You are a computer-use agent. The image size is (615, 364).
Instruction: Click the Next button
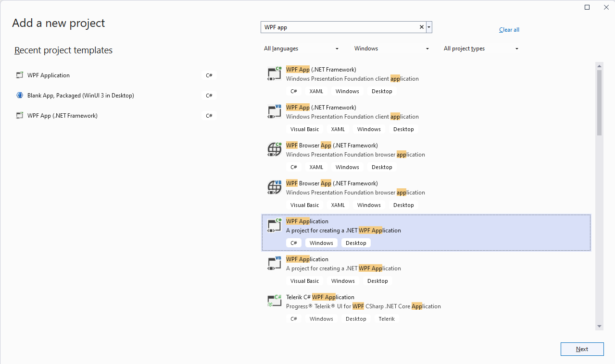[582, 349]
